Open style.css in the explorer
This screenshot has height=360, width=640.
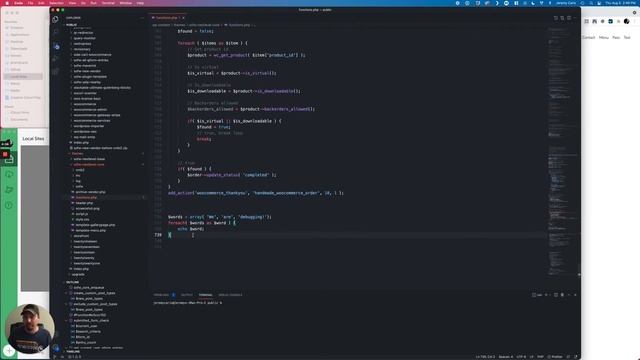tap(82, 219)
